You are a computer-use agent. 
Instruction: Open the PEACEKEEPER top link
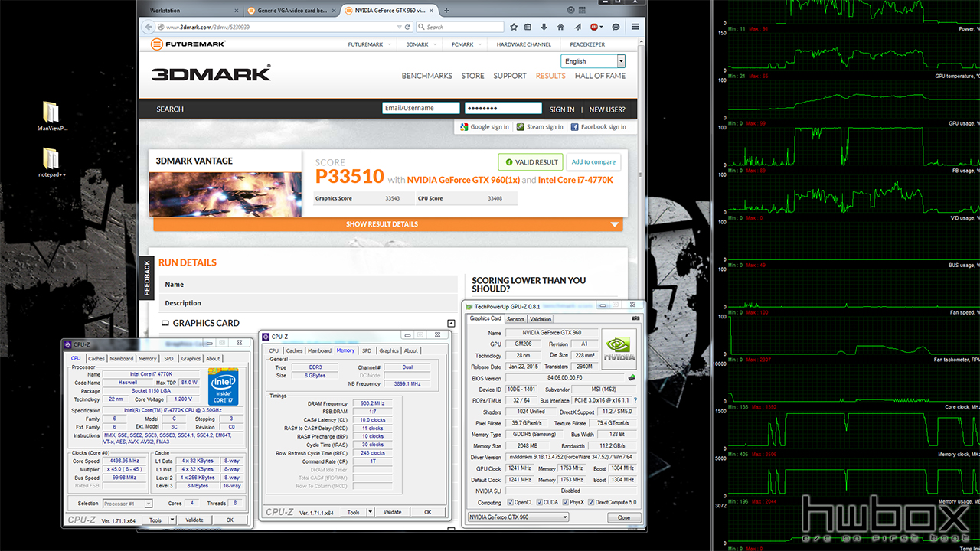point(588,44)
